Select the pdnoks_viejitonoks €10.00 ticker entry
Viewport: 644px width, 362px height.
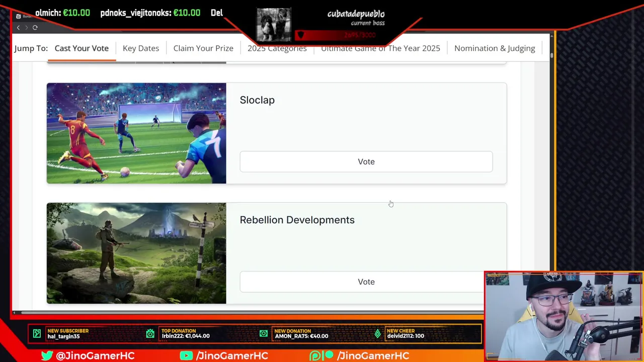(x=150, y=13)
